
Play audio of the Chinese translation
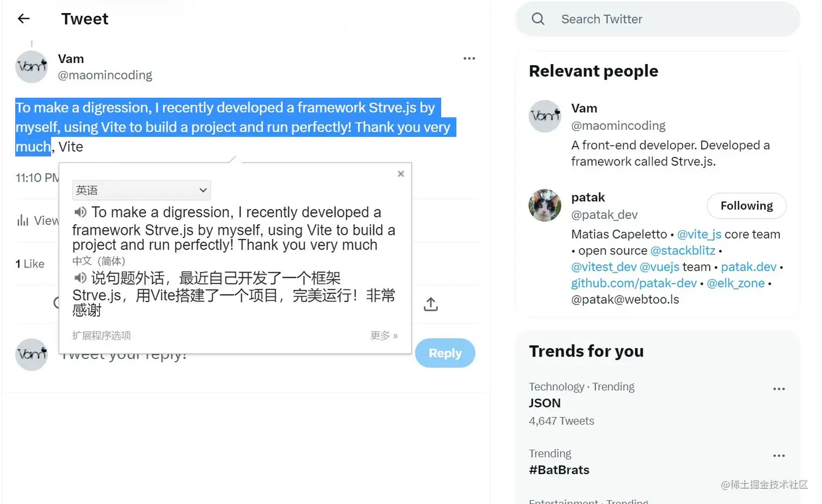[80, 278]
